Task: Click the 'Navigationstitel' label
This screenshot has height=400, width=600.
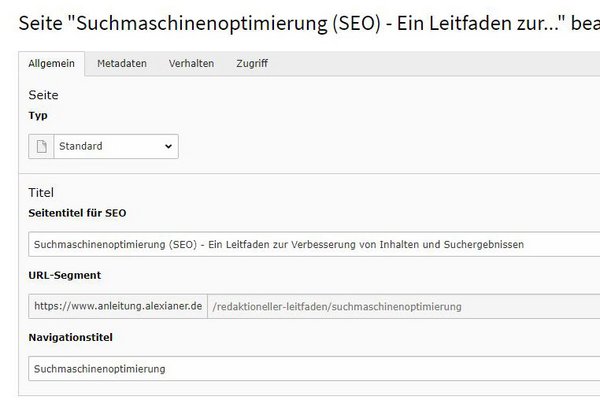Action: (70, 338)
